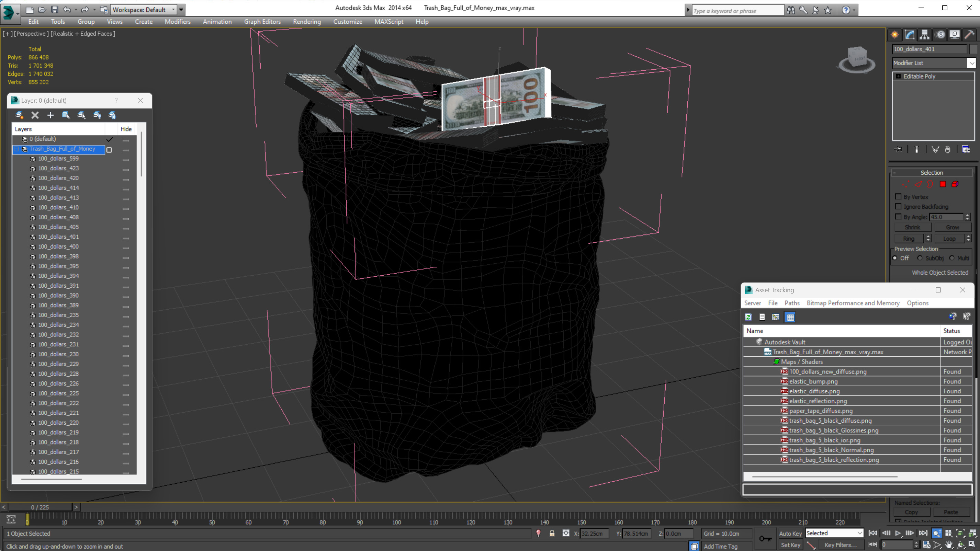Select Polygon sub-object selection mode
This screenshot has height=551, width=980.
click(x=943, y=184)
